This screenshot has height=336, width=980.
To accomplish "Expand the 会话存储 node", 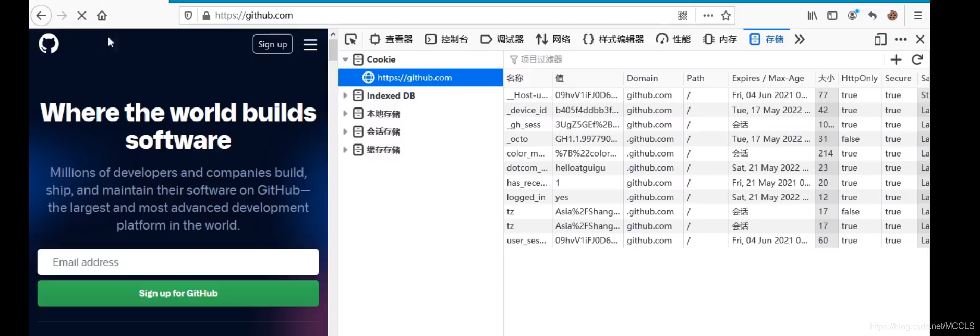I will 345,131.
